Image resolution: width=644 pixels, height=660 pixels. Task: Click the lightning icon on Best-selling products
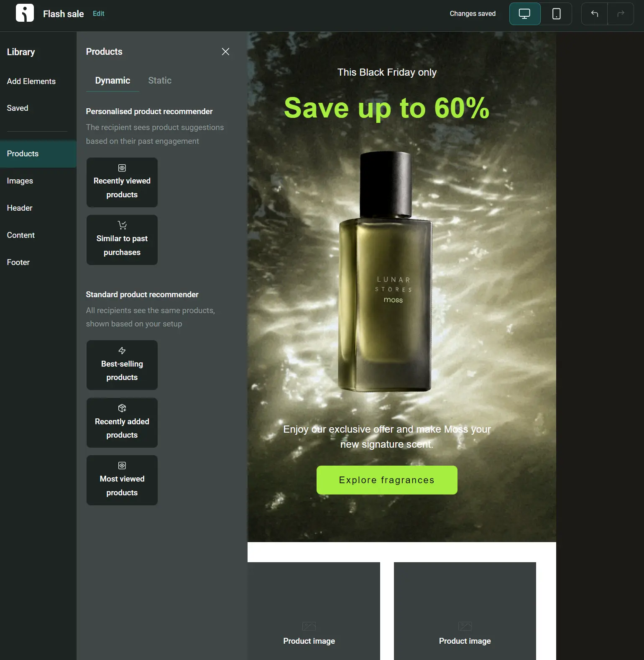coord(122,351)
